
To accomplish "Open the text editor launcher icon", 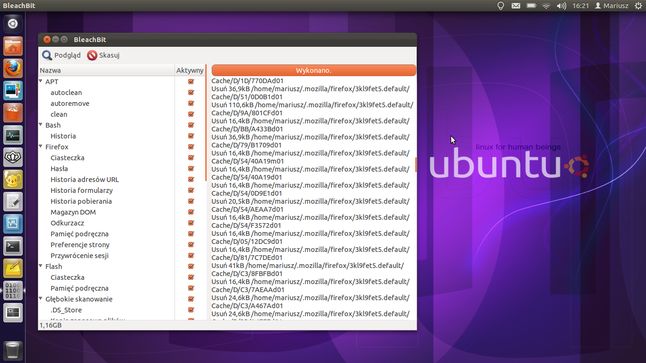I will [x=13, y=202].
